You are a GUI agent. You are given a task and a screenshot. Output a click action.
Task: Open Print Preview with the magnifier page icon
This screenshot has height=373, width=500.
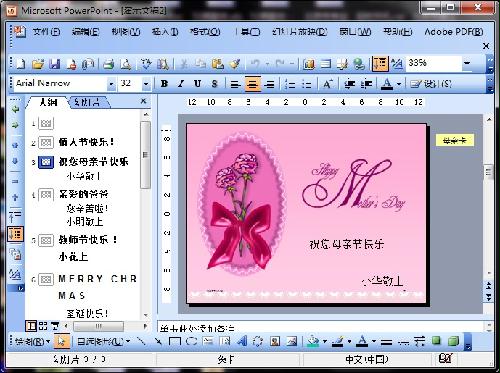pyautogui.click(x=125, y=64)
